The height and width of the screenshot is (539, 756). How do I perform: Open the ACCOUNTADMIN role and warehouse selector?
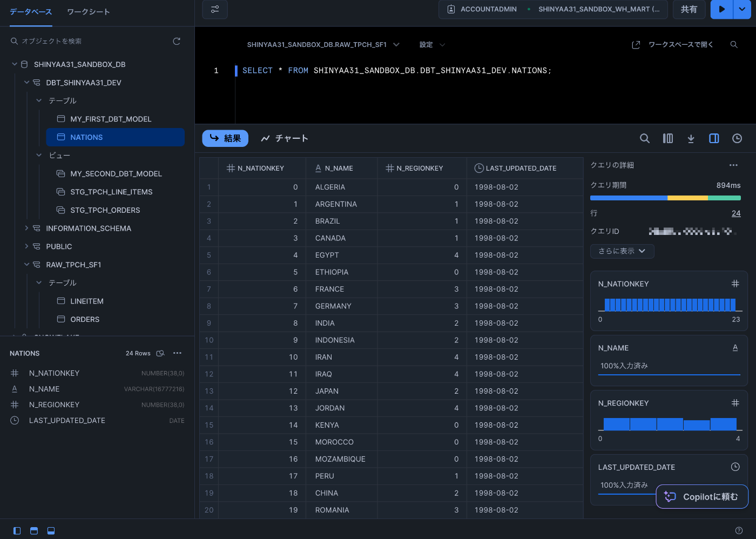[x=553, y=9]
